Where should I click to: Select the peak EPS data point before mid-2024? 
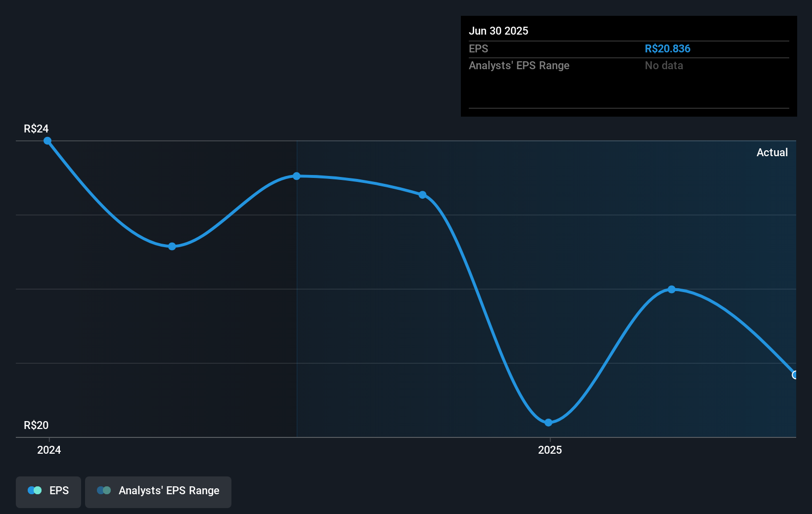coord(296,176)
